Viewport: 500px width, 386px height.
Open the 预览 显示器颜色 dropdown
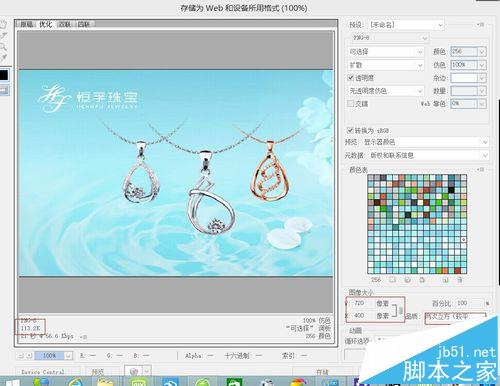[425, 142]
